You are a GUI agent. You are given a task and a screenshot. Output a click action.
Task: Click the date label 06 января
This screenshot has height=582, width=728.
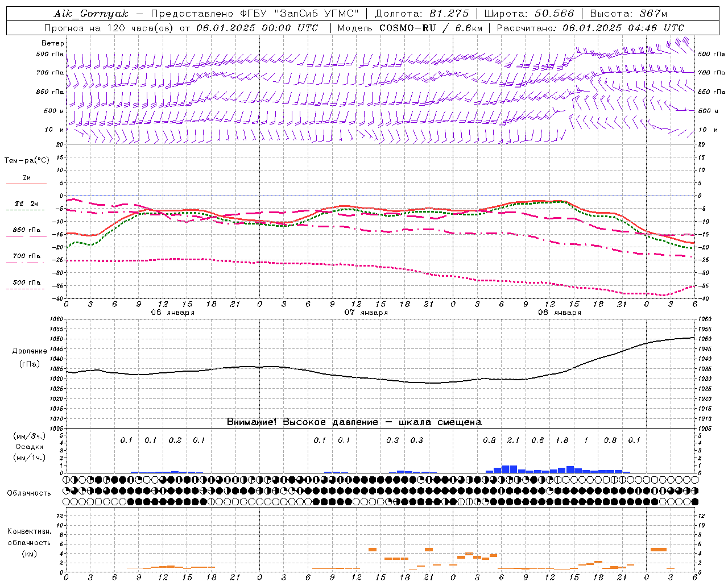coord(173,313)
